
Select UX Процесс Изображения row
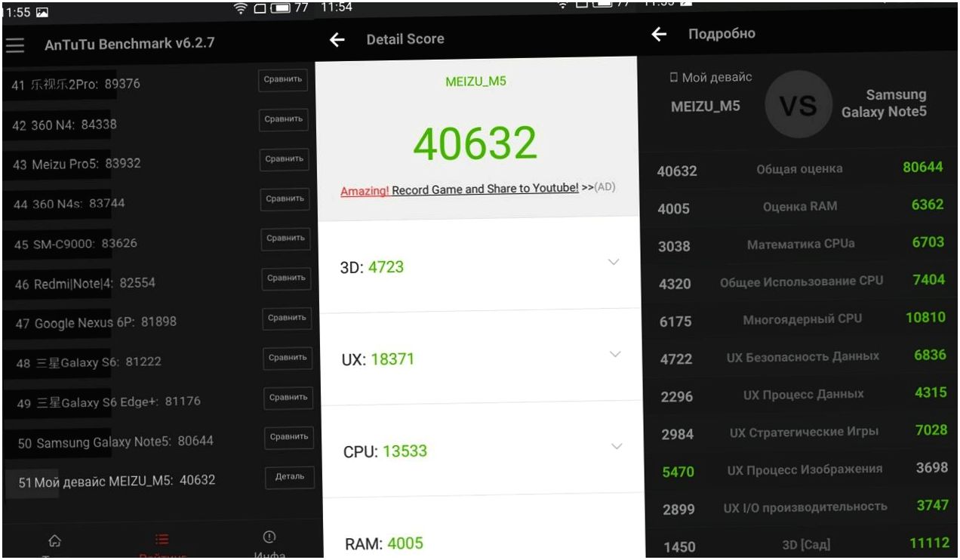tap(803, 469)
